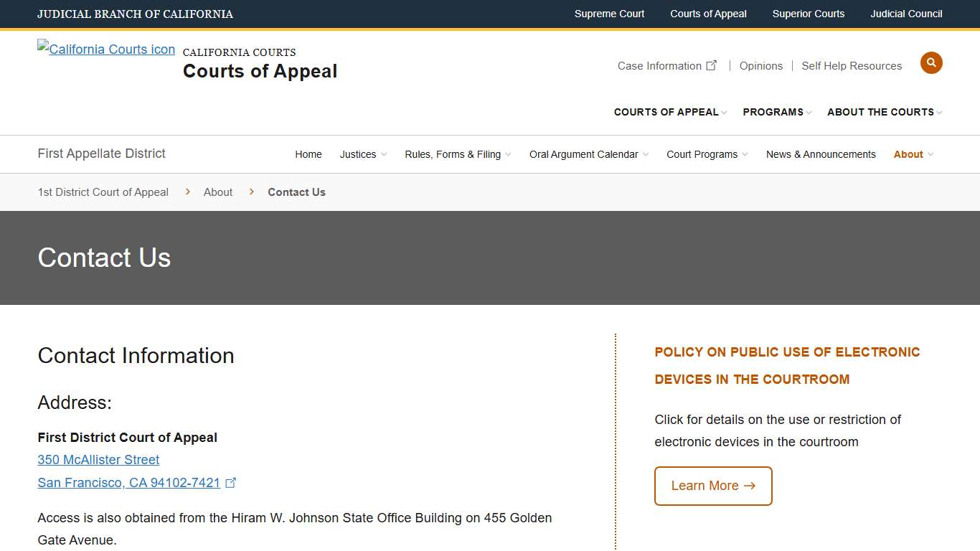Click the external link icon next to the zip code
This screenshot has height=551, width=980.
(231, 483)
